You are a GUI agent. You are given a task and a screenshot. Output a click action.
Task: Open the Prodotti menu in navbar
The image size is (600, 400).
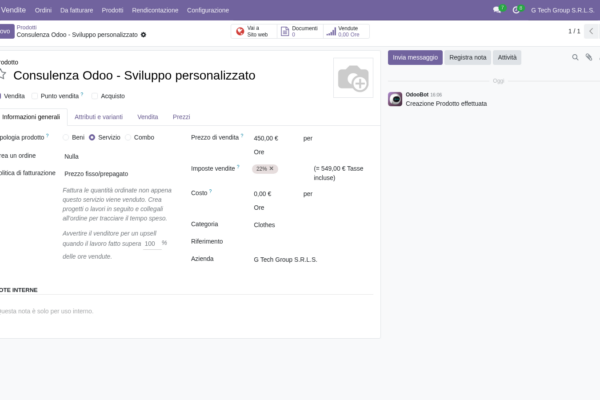pos(112,10)
